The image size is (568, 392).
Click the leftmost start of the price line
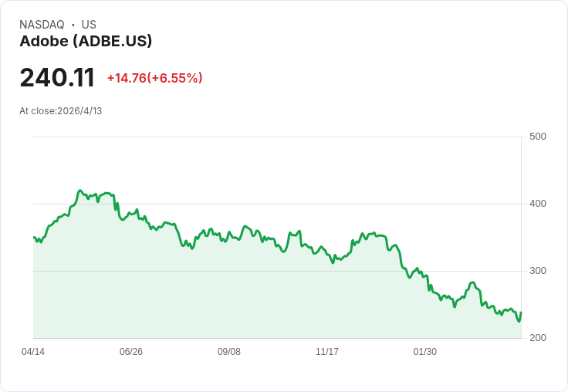[34, 238]
